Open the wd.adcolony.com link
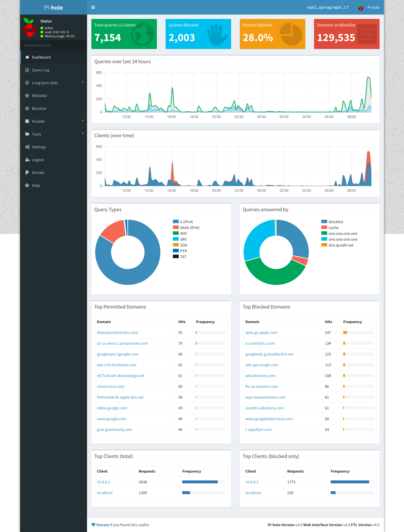This screenshot has height=532, width=404. (260, 376)
